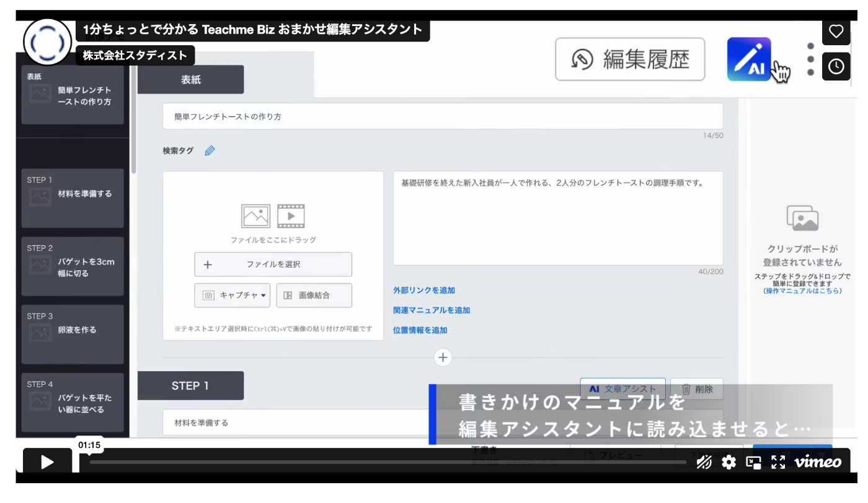Add video to Watch Later clock icon
This screenshot has height=503, width=868.
(x=836, y=66)
